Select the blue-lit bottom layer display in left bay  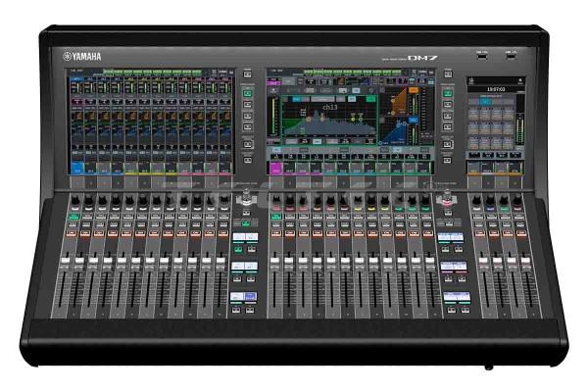click(x=245, y=296)
